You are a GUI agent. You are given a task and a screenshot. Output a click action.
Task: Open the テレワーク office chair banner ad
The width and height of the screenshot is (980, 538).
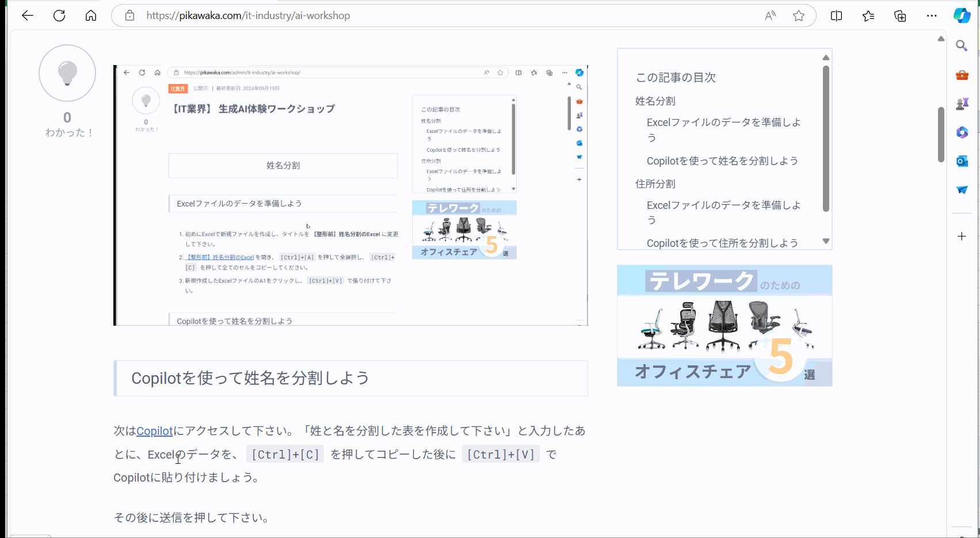tap(724, 326)
